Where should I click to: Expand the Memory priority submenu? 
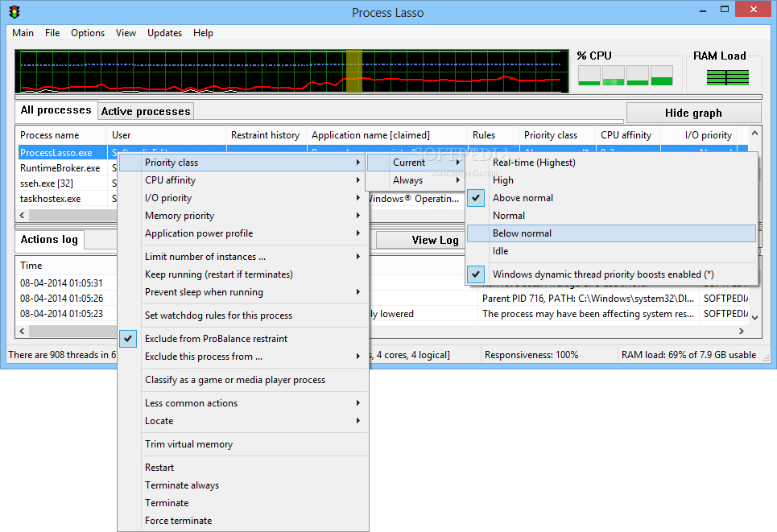243,216
